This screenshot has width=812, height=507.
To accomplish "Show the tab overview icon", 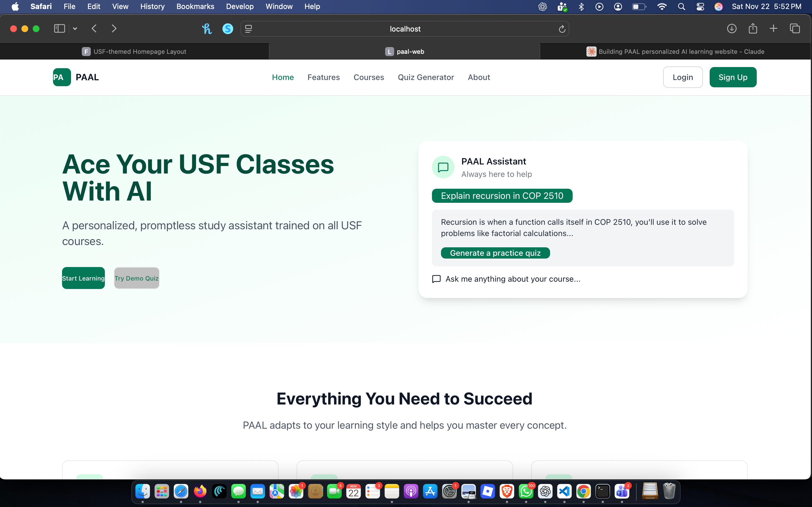I will [795, 29].
